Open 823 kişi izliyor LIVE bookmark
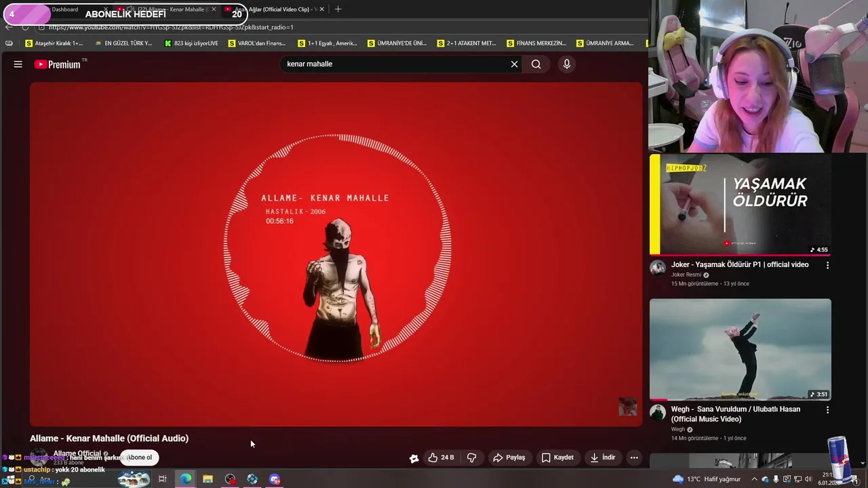868x488 pixels. [x=191, y=43]
